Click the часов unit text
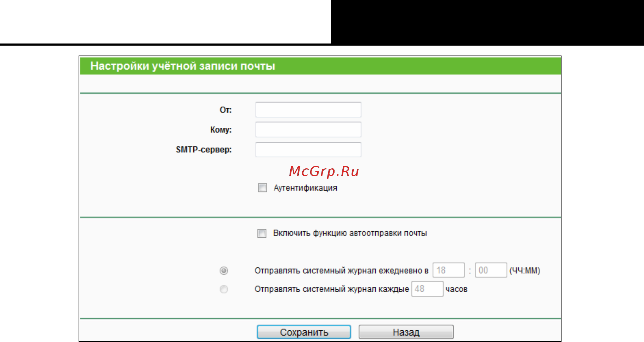 click(x=456, y=289)
